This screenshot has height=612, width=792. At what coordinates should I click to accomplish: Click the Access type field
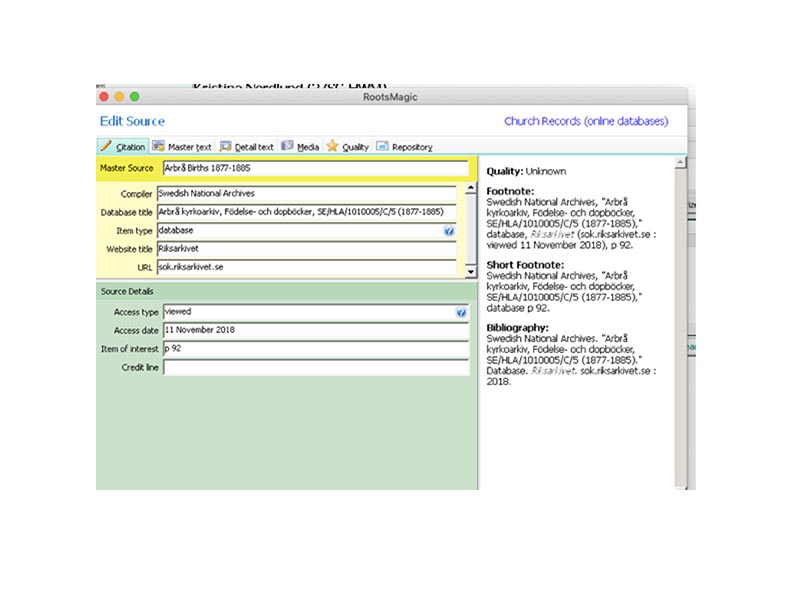[x=316, y=312]
